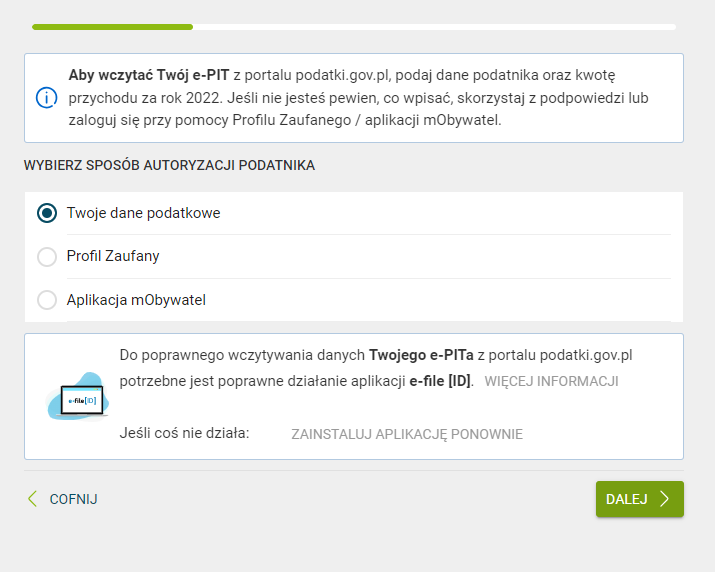Image resolution: width=715 pixels, height=572 pixels.
Task: Click the 'Profil Zaufany' option label
Action: coord(113,257)
